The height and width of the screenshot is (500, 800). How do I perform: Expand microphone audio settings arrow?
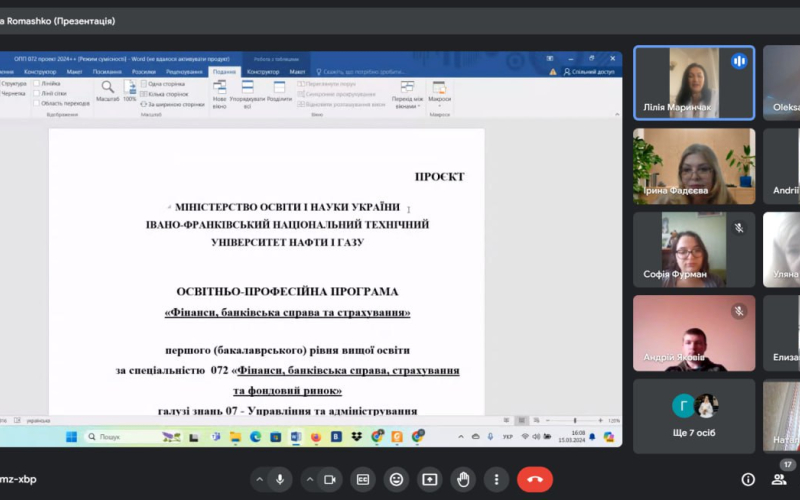point(260,480)
